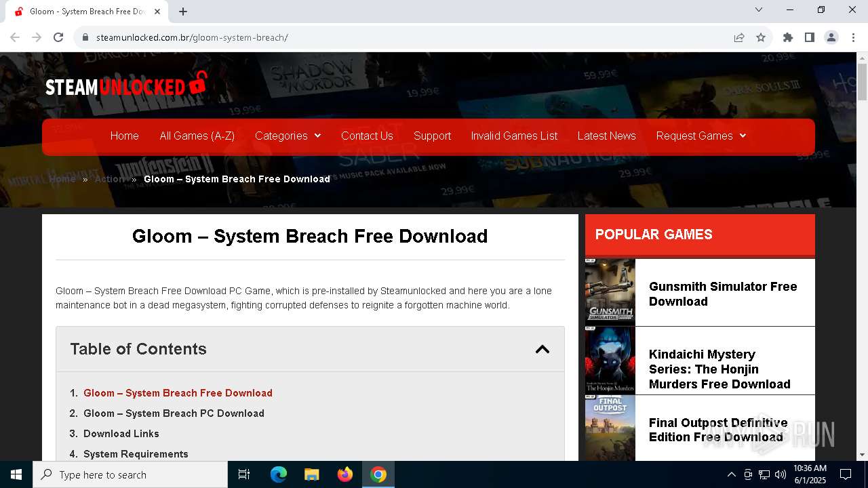
Task: Jump to Gloom – System Breach PC Download
Action: [x=174, y=413]
